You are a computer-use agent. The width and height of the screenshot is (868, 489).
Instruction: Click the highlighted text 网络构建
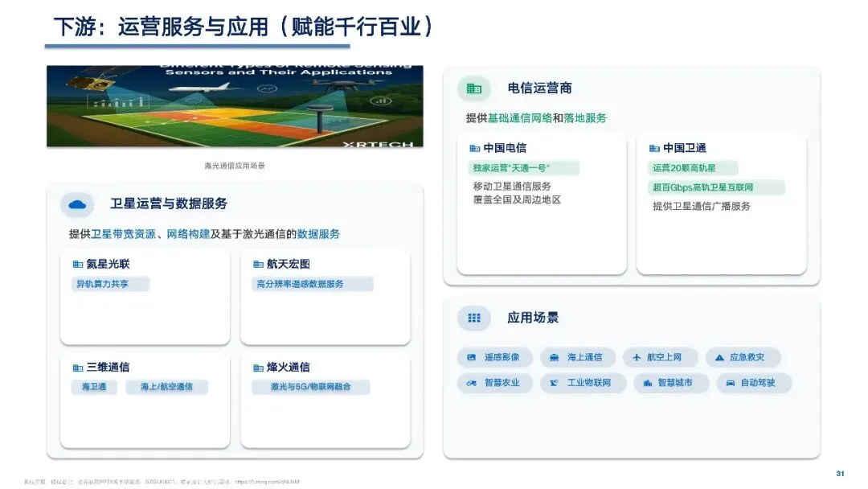(188, 234)
